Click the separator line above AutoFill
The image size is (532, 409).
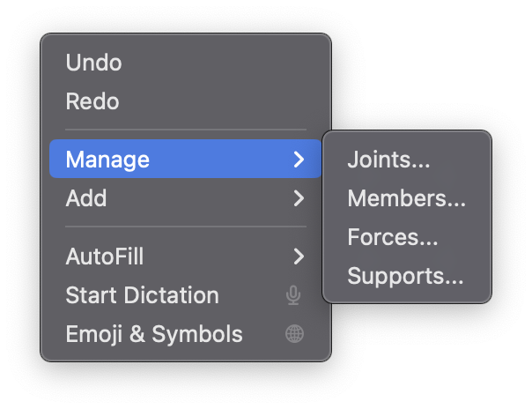(186, 227)
